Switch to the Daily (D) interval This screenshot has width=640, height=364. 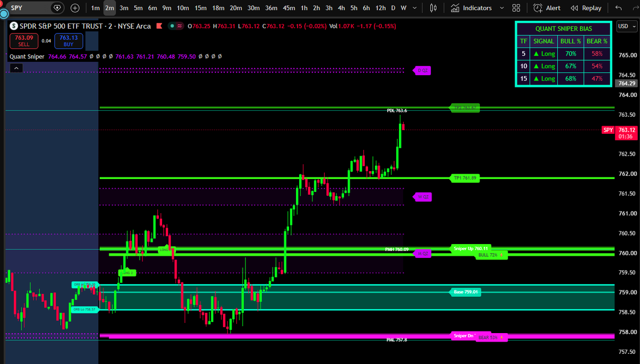point(393,8)
